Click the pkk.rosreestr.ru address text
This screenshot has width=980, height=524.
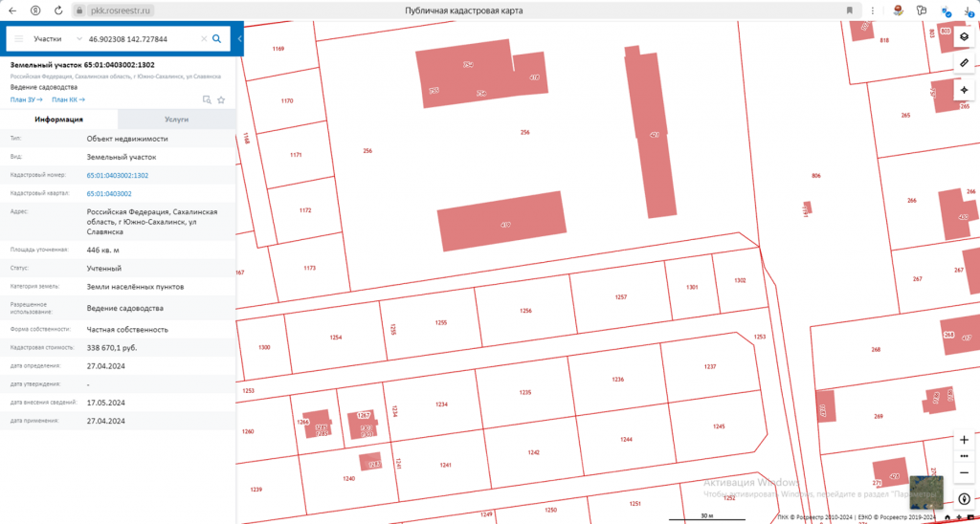click(119, 11)
